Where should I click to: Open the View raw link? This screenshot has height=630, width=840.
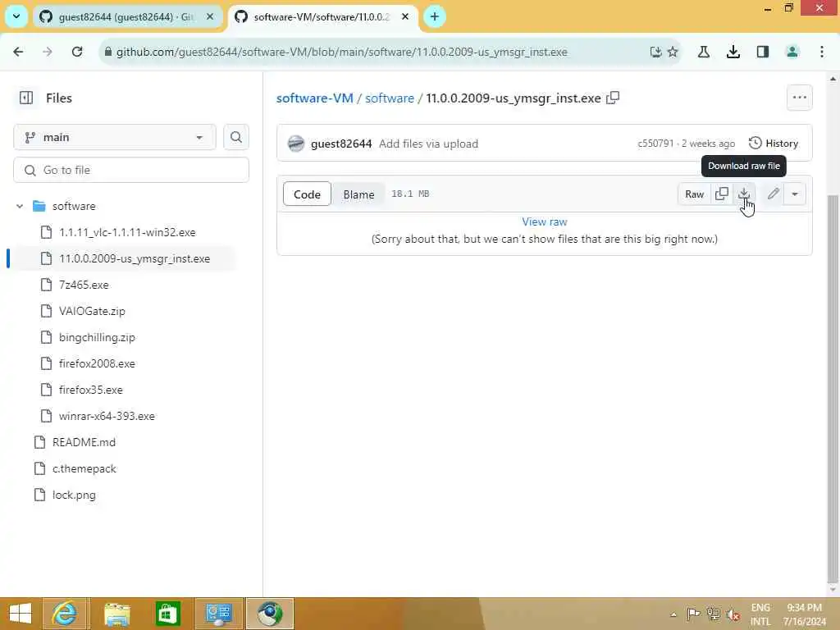click(545, 221)
